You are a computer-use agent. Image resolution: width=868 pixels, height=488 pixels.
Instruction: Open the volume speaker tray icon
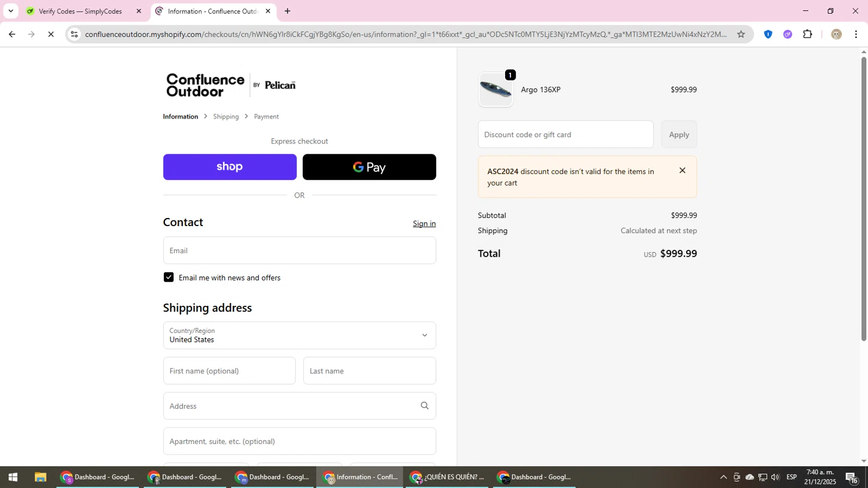click(775, 477)
